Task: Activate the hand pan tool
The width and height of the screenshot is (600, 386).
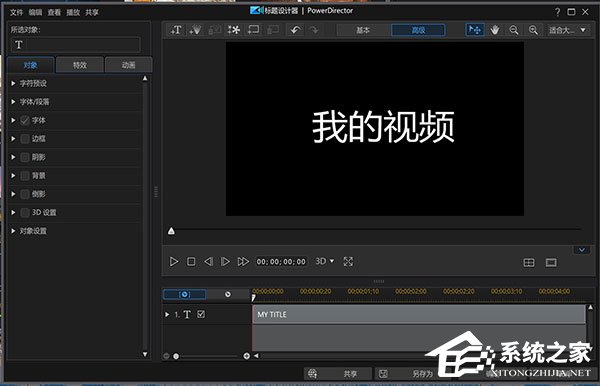Action: (x=495, y=30)
